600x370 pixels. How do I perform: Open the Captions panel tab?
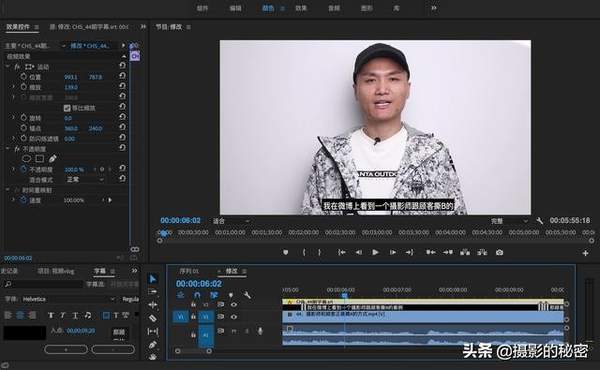click(100, 271)
